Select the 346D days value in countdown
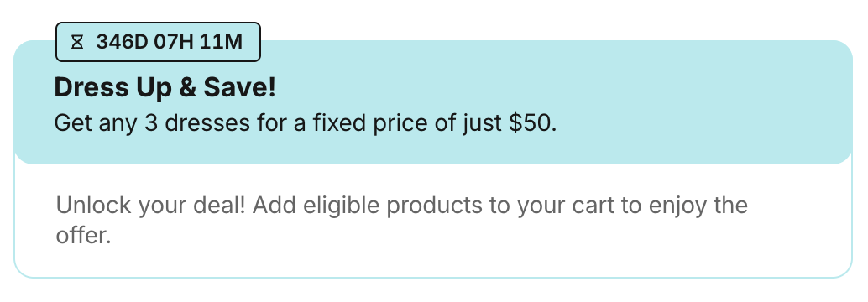The image size is (868, 302). [122, 42]
